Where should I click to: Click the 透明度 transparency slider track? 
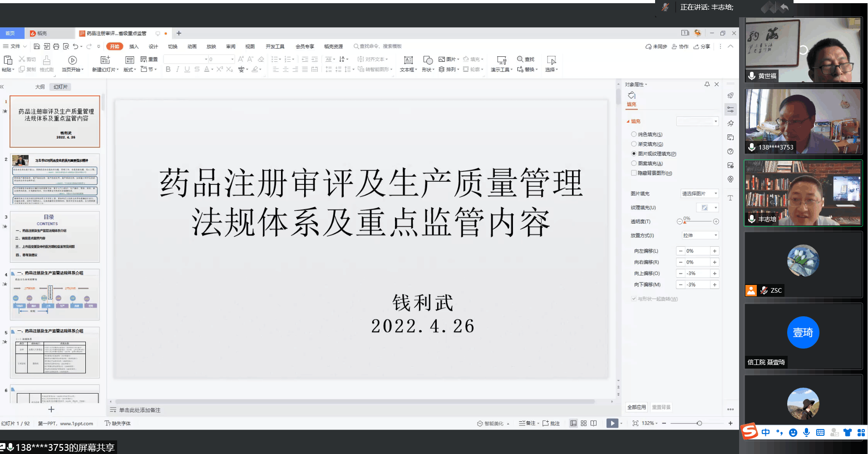pyautogui.click(x=699, y=221)
